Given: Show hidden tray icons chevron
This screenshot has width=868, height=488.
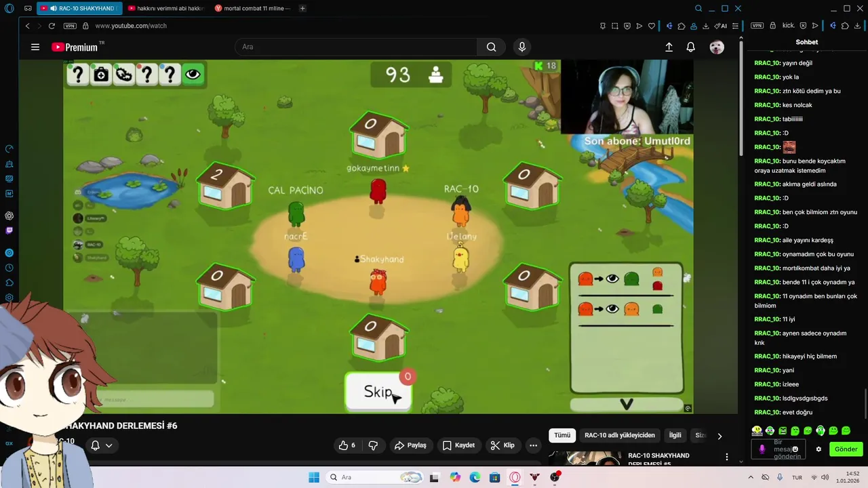Looking at the screenshot, I should pyautogui.click(x=751, y=477).
